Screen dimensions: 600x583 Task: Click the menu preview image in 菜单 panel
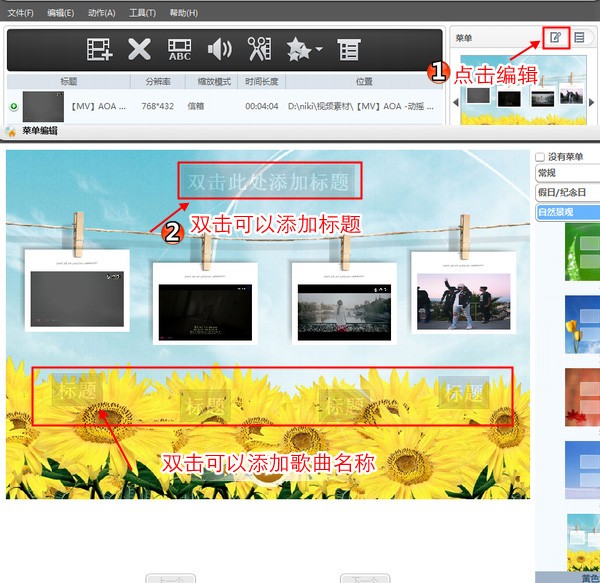[523, 90]
